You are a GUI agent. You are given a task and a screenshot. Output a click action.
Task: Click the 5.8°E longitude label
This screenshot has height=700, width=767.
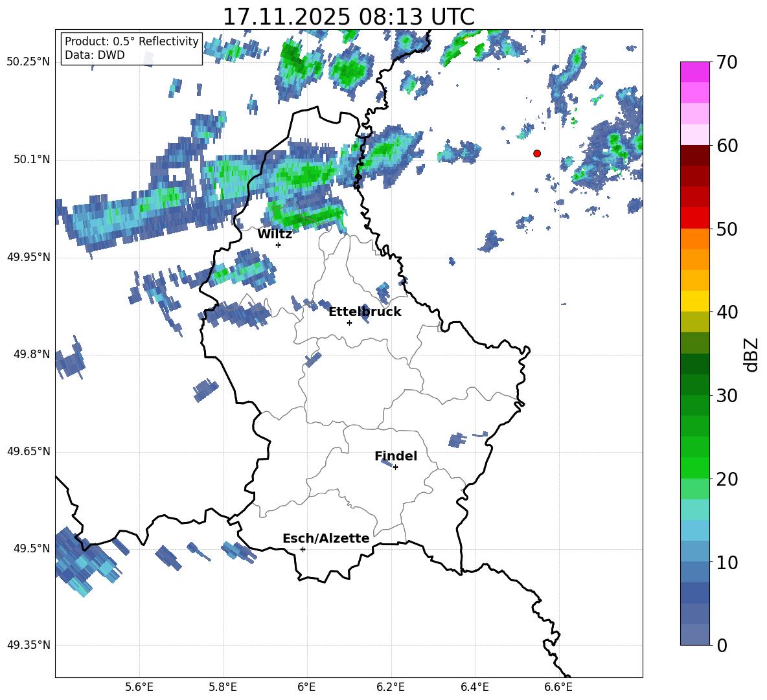pos(223,687)
